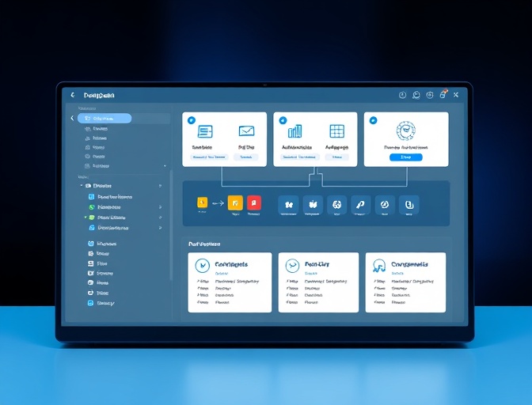This screenshot has height=405, width=532.
Task: Expand the chevron on the green database row
Action: [x=160, y=218]
